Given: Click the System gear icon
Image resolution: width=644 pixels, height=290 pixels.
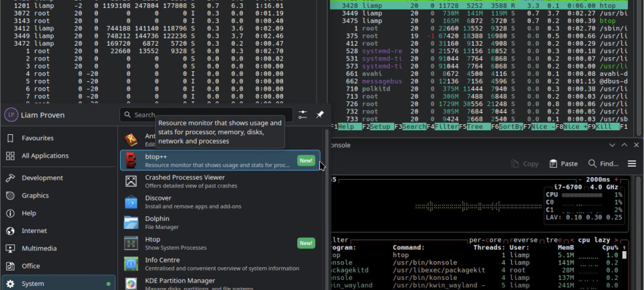Looking at the screenshot, I should pyautogui.click(x=11, y=284).
